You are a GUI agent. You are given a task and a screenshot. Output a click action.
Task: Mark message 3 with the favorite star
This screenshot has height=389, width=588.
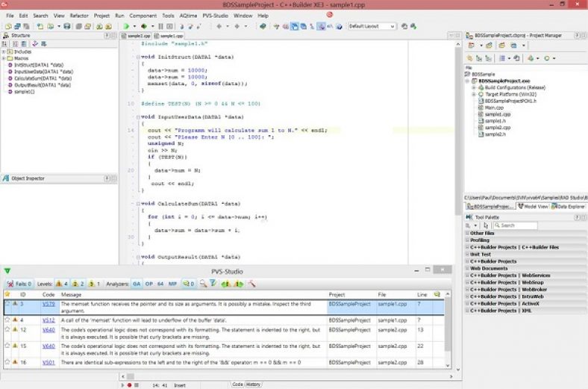point(7,305)
